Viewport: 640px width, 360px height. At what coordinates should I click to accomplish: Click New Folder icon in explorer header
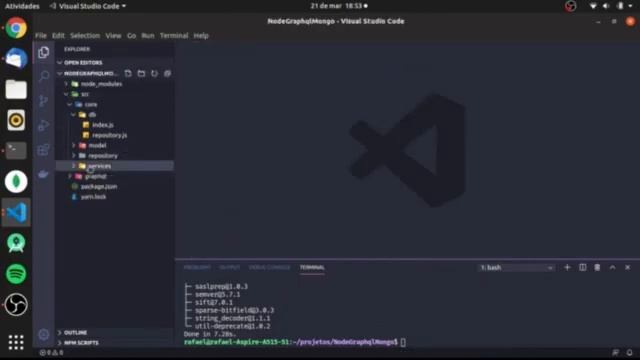[141, 73]
